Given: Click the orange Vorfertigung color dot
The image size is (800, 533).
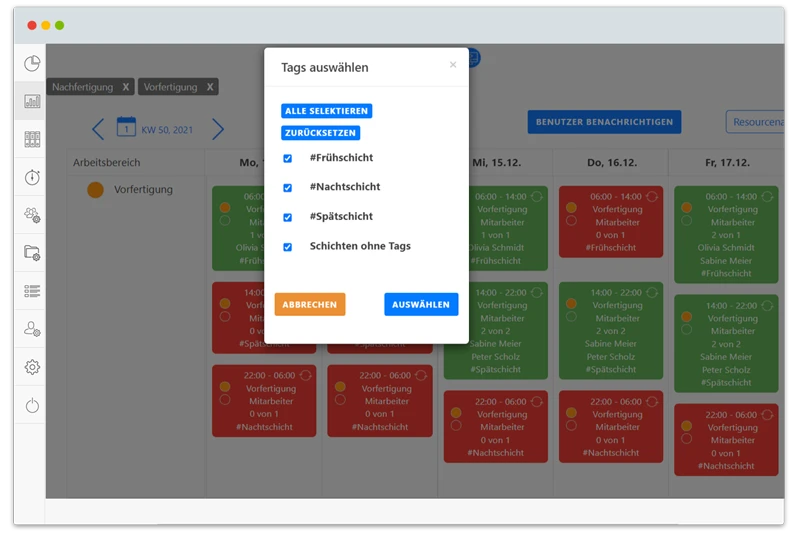Looking at the screenshot, I should (x=96, y=190).
